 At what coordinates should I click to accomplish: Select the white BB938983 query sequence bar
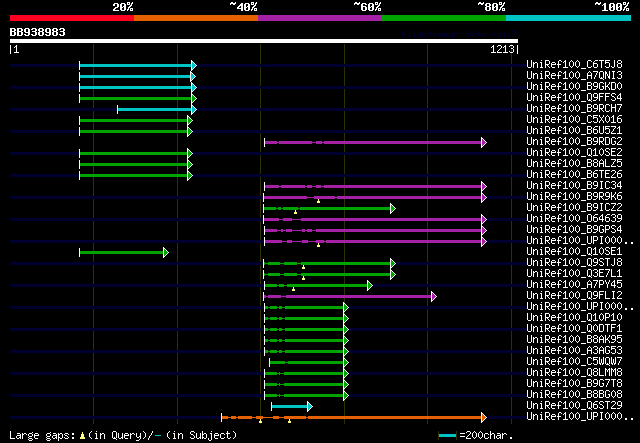coord(264,41)
